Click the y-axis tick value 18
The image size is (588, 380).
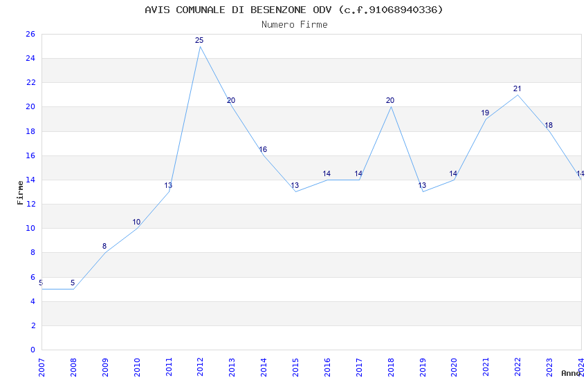pyautogui.click(x=30, y=131)
